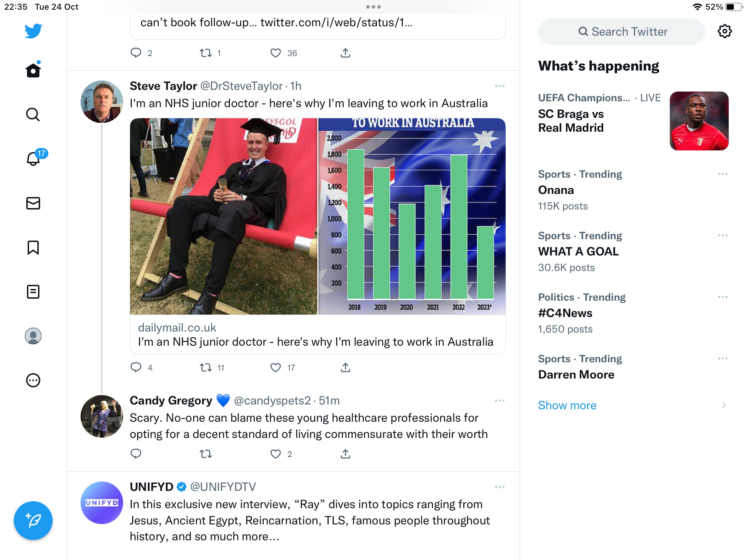Retweet Candy Gregory's tweet

pos(206,454)
